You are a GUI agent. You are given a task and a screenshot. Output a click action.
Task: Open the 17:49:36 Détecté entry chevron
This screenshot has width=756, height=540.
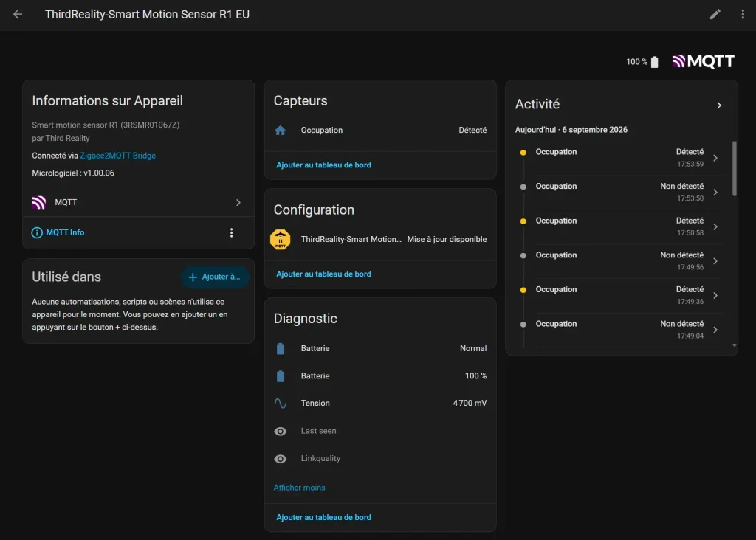pyautogui.click(x=715, y=295)
